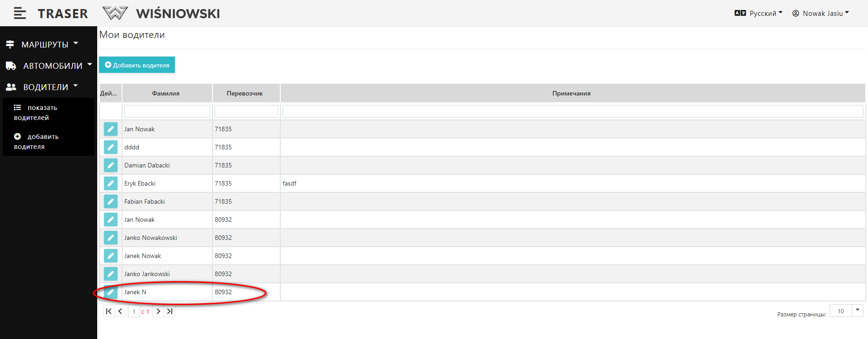The width and height of the screenshot is (868, 339).
Task: Go to next page arrow
Action: (158, 311)
